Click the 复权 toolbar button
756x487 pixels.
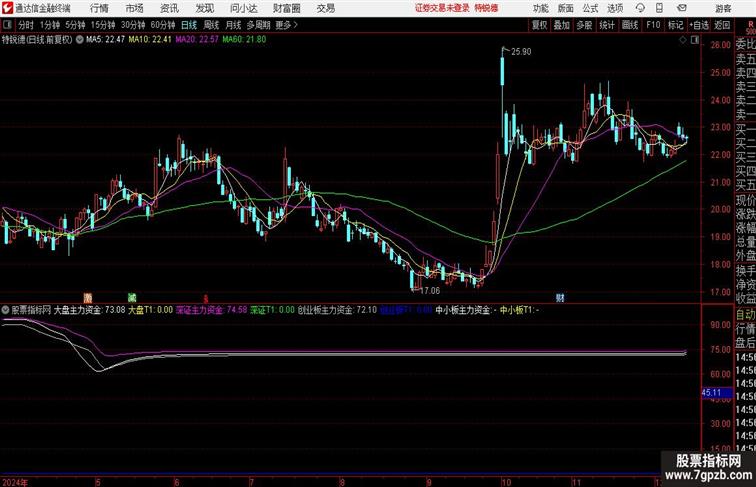click(x=539, y=25)
